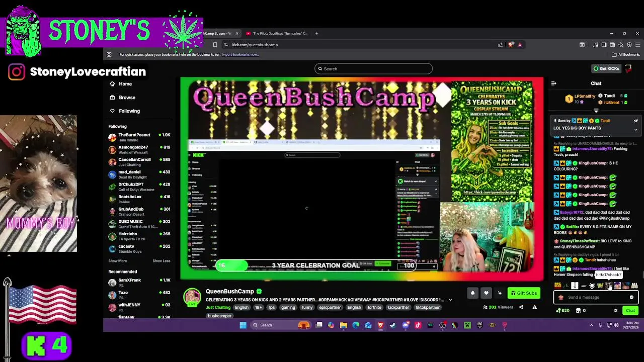Open the Following page in sidebar
Image resolution: width=644 pixels, height=362 pixels.
pos(124,111)
